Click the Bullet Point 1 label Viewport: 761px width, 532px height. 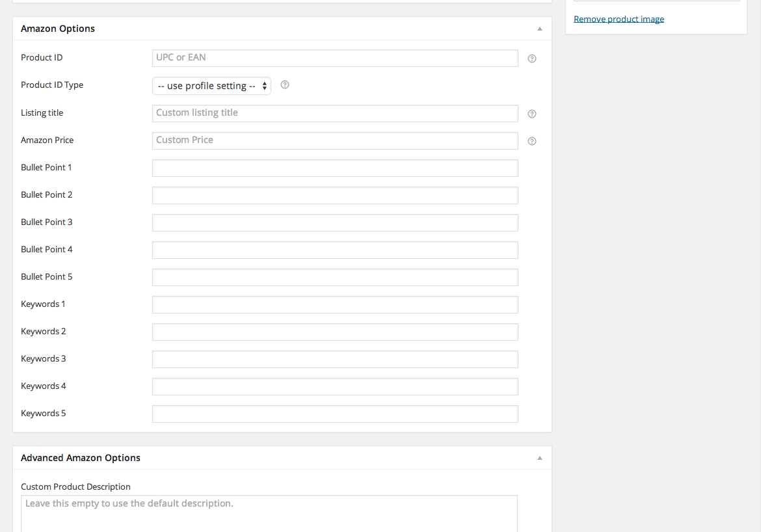tap(46, 167)
